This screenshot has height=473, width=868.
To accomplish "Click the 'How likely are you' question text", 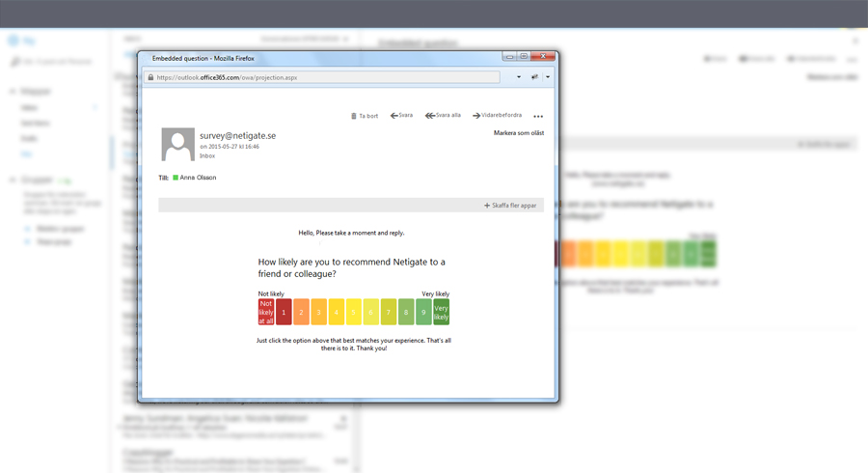I will point(351,267).
